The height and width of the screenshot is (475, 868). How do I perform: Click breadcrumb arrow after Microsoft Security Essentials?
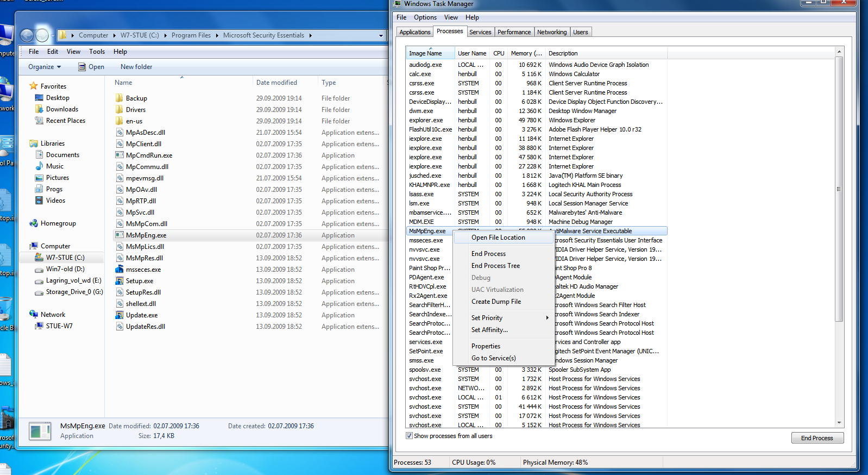[311, 35]
